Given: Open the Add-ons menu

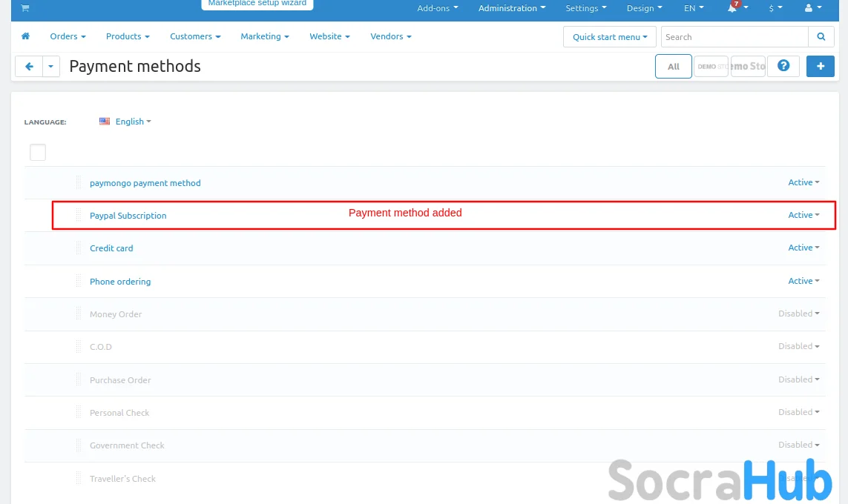Looking at the screenshot, I should click(437, 8).
